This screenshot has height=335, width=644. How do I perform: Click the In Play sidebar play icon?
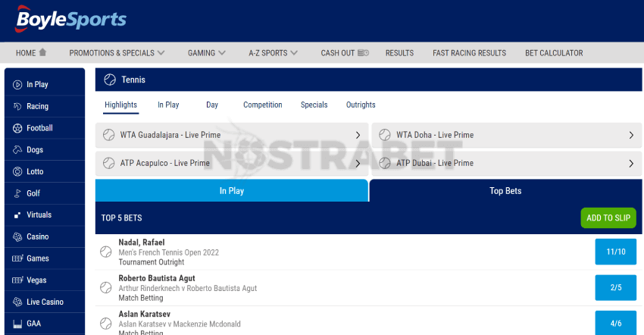coord(17,85)
